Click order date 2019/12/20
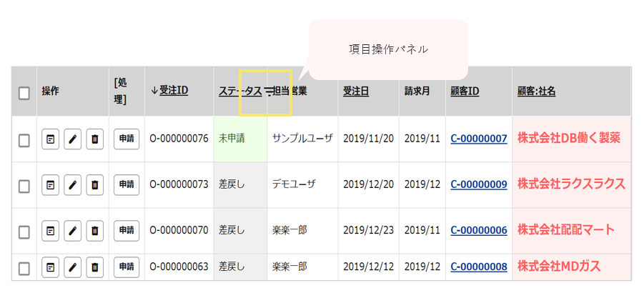The image size is (644, 298). (x=368, y=184)
